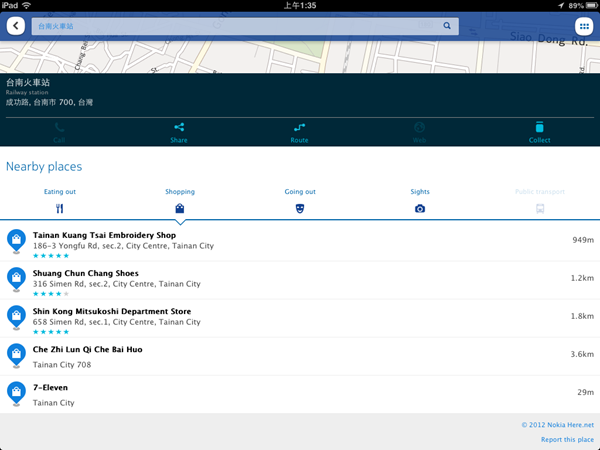Click pin icon for Shin Kong Mitsukoshi
The height and width of the screenshot is (450, 600).
[16, 317]
